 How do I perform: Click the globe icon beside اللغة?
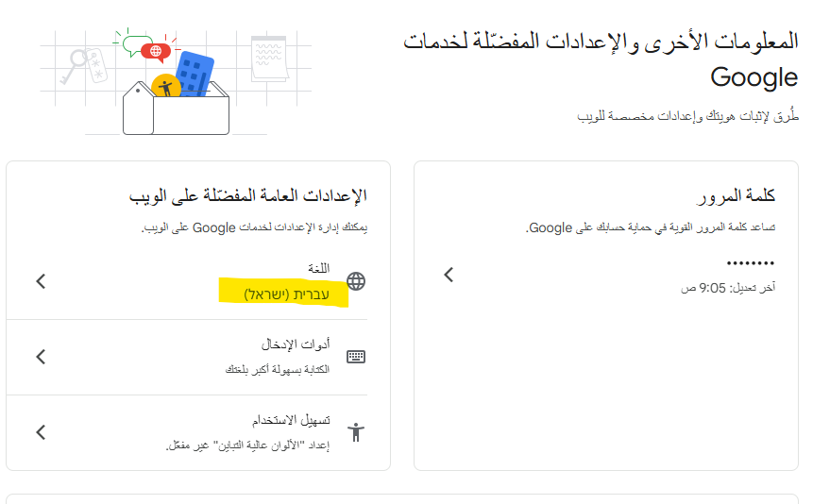(x=355, y=281)
